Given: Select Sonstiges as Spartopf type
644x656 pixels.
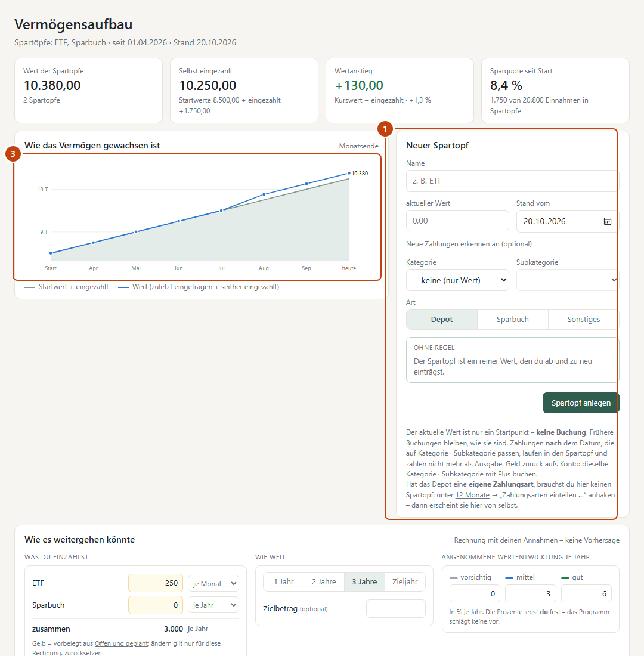Looking at the screenshot, I should 583,320.
